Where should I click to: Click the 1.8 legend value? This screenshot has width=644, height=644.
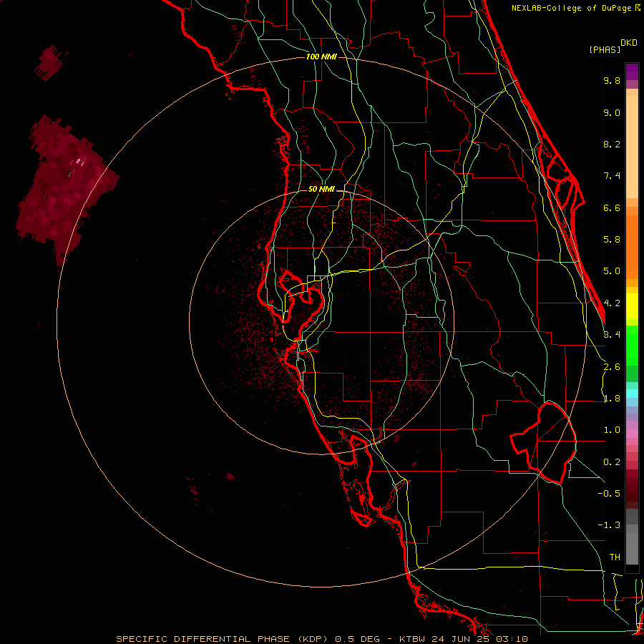point(612,399)
